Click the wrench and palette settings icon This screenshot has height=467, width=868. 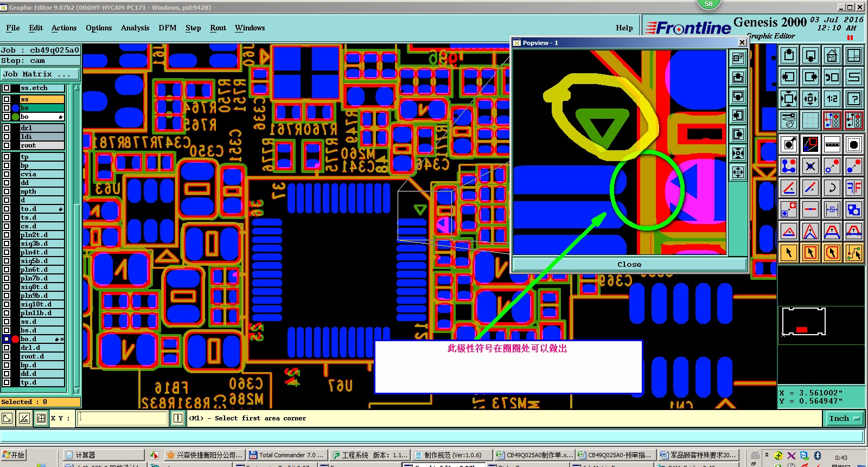point(788,120)
